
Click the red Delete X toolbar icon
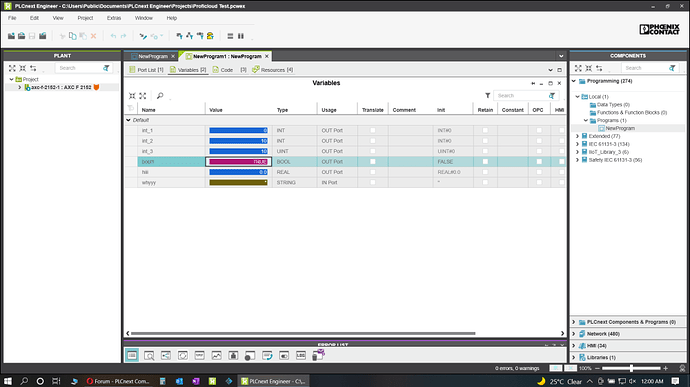tap(93, 36)
